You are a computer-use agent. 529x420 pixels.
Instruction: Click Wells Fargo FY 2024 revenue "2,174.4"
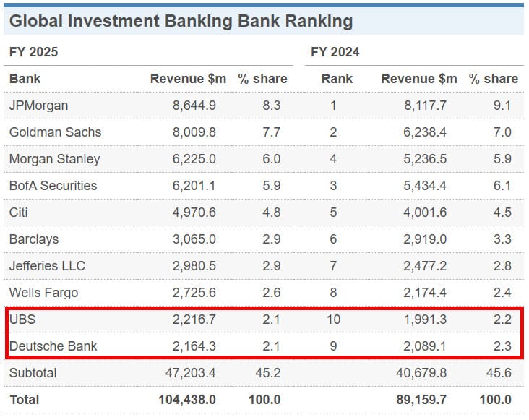coord(425,293)
